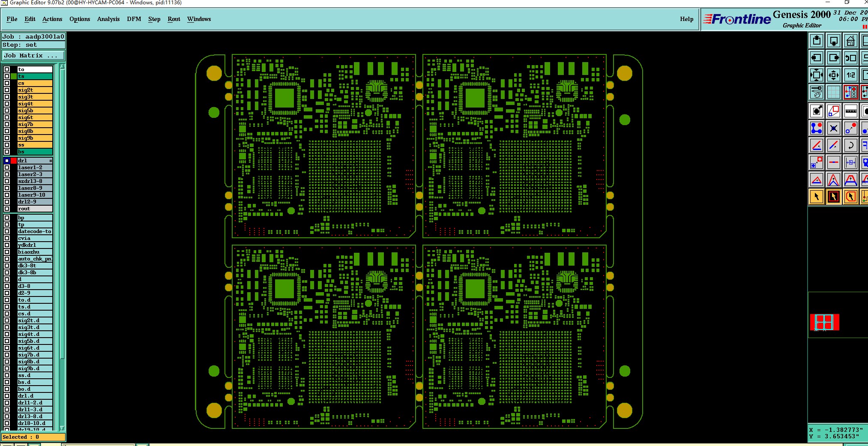This screenshot has width=868, height=446.
Task: Open the Actions menu
Action: point(52,19)
